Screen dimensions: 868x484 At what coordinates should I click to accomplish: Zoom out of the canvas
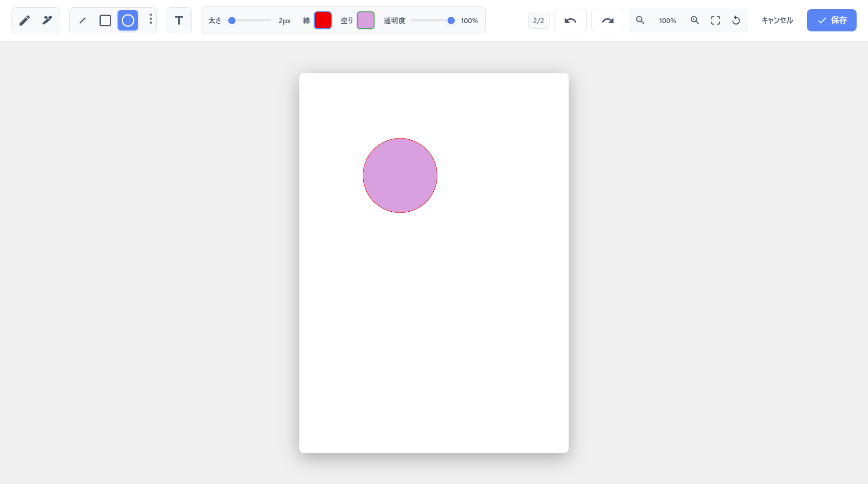tap(640, 20)
